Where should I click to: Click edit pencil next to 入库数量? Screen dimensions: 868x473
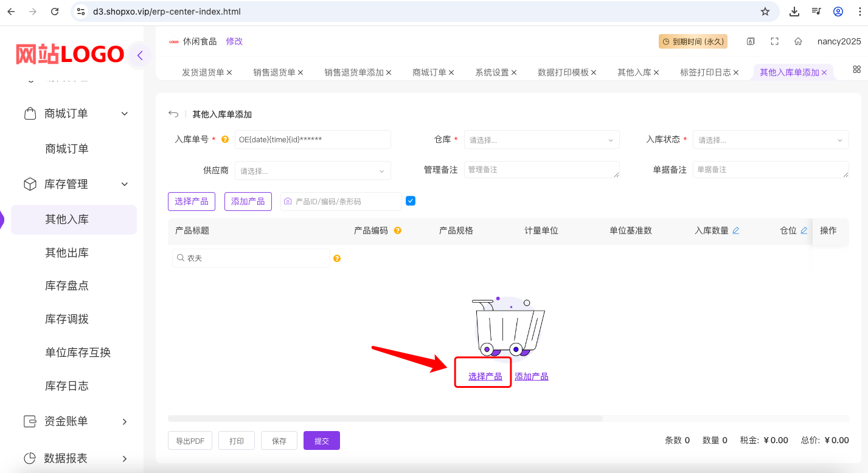[736, 230]
